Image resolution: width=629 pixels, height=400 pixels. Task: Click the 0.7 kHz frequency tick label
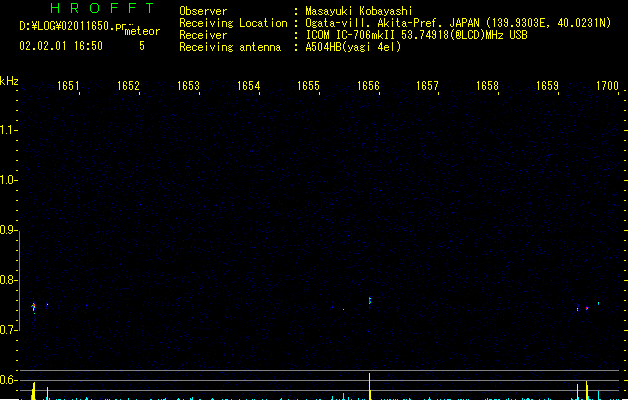(7, 330)
